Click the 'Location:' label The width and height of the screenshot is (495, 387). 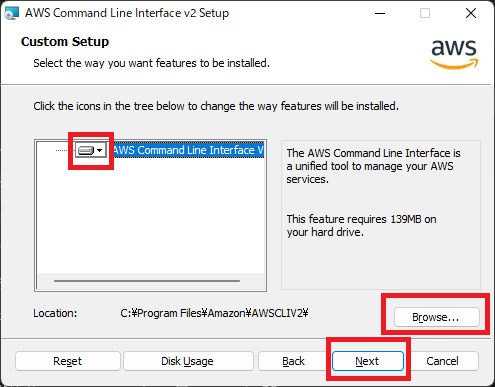55,313
